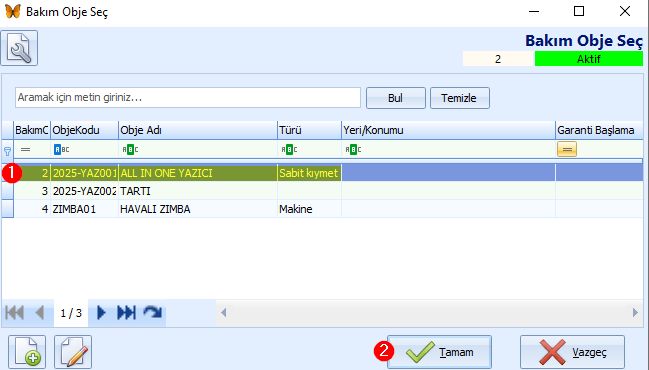649x370 pixels.
Task: Open equals filter operator for BakımC column
Action: [x=26, y=149]
